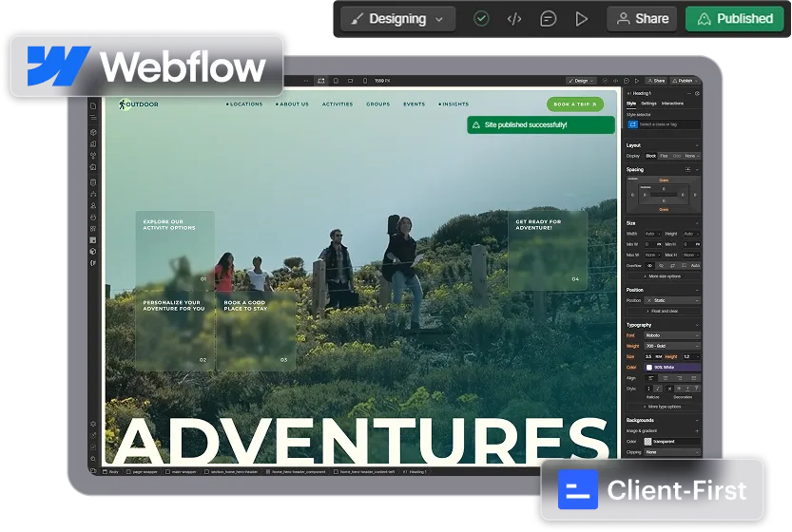
Task: Click the Width Auto input
Action: (652, 234)
